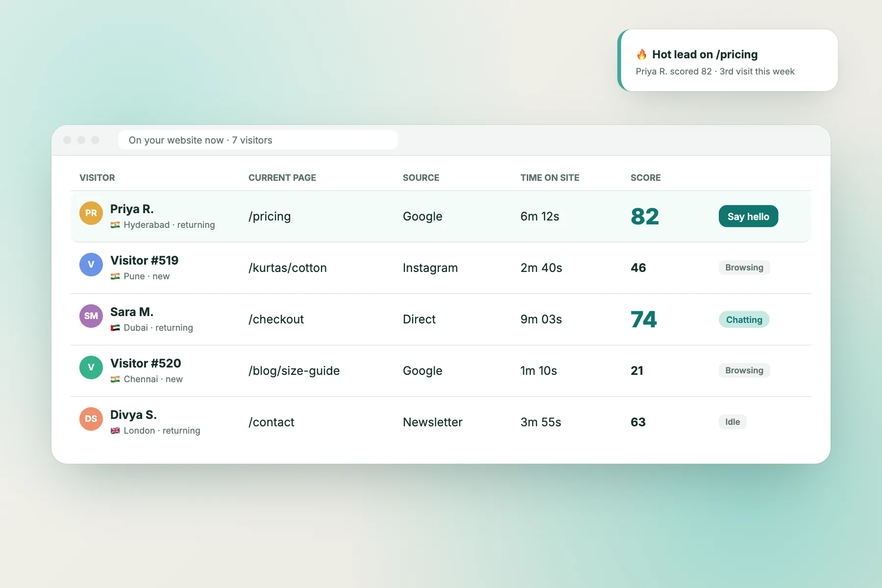This screenshot has width=882, height=588.
Task: Select the Visitor #519 name
Action: click(144, 261)
